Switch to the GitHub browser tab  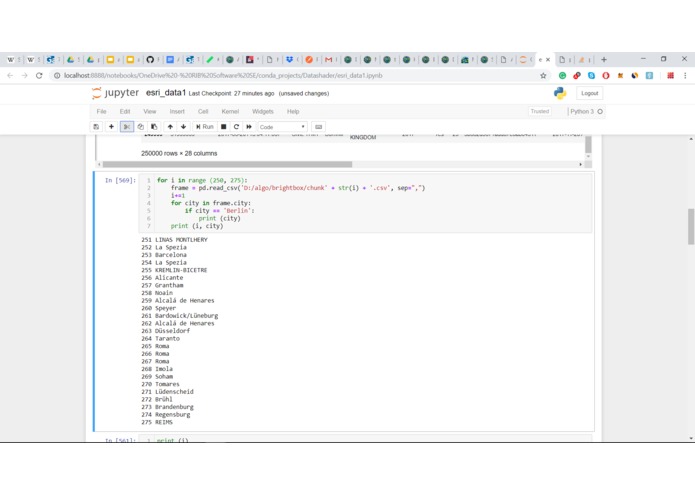coord(152,59)
